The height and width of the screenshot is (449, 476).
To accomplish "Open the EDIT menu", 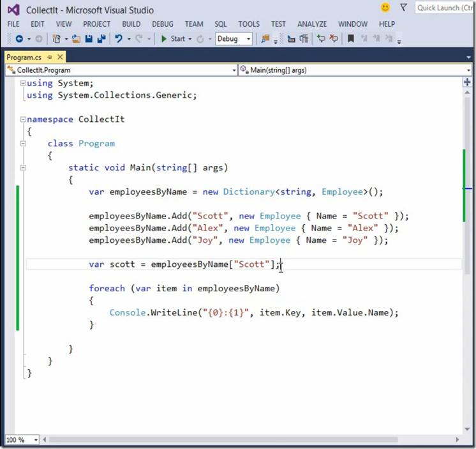I will pyautogui.click(x=38, y=24).
